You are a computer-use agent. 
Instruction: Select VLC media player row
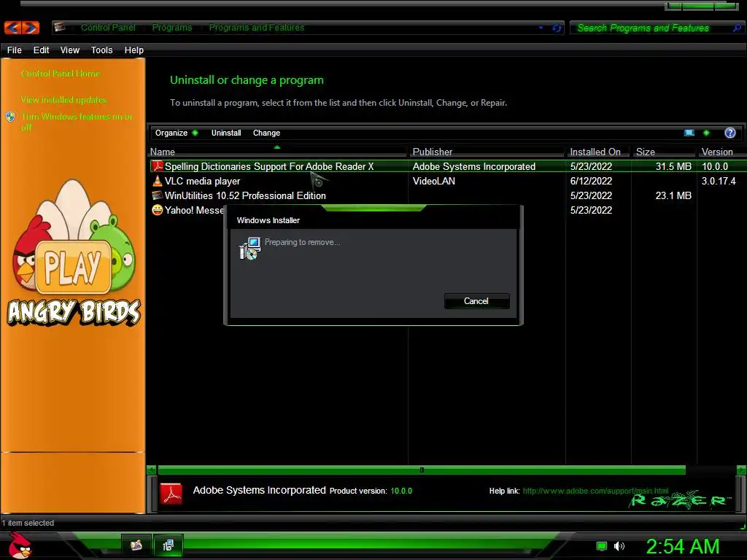[203, 181]
